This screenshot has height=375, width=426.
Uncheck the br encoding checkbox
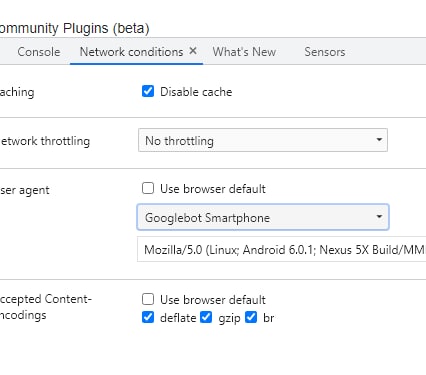point(251,317)
